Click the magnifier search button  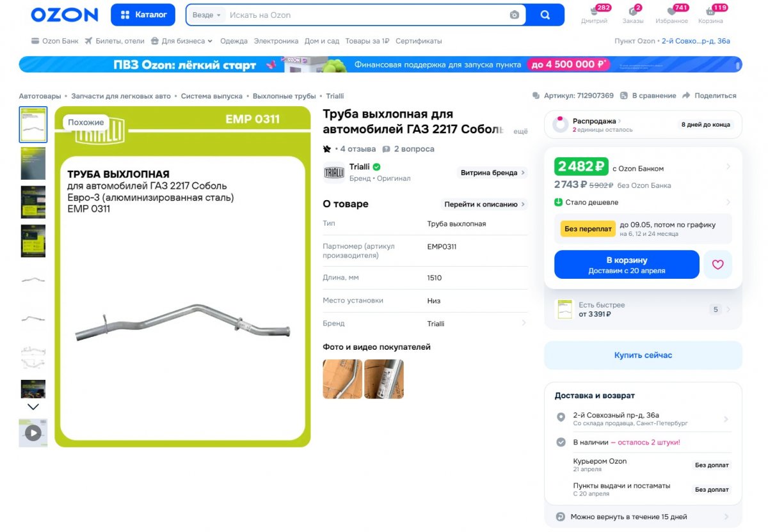tap(545, 15)
